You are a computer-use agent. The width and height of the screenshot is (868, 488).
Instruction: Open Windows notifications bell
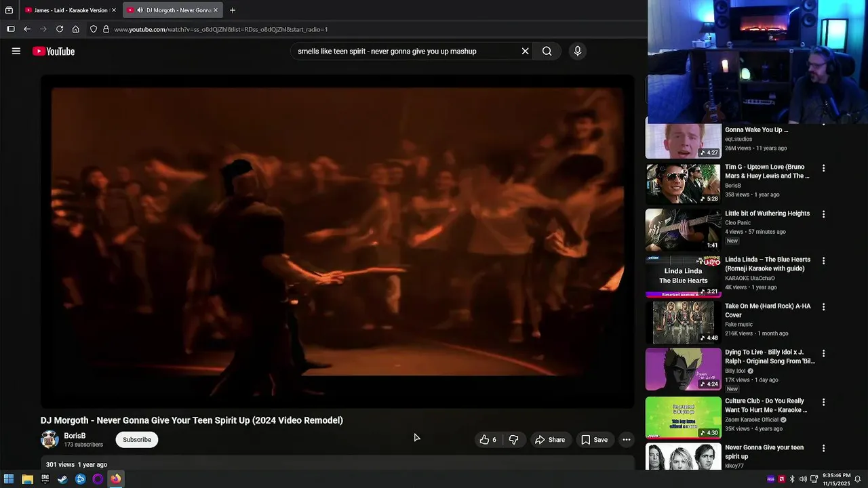(x=858, y=479)
